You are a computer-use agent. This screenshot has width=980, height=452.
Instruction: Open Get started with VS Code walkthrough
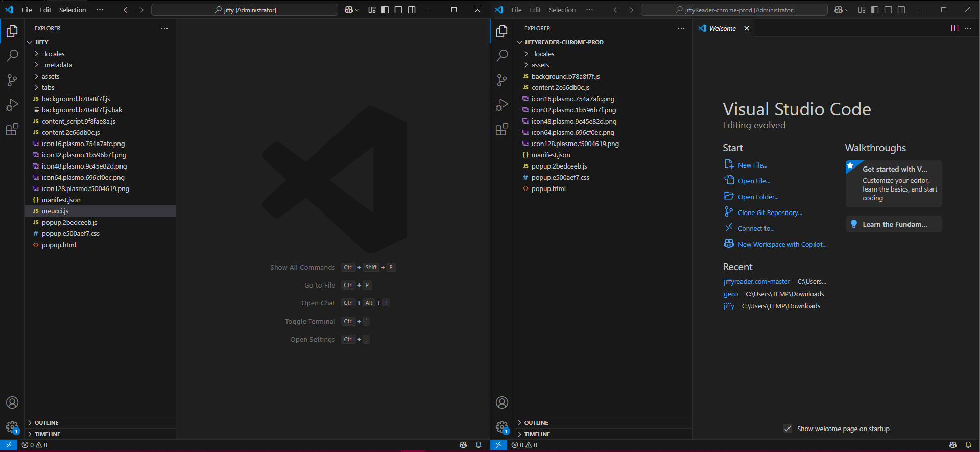click(894, 183)
